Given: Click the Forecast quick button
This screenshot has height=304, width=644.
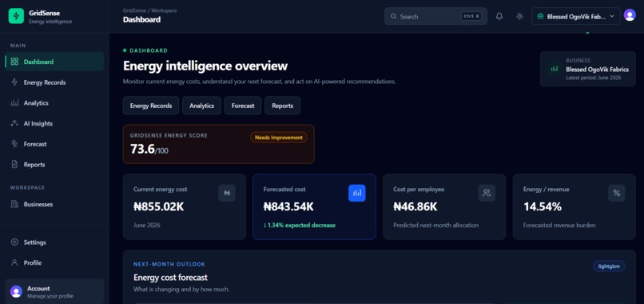Looking at the screenshot, I should coord(243,106).
